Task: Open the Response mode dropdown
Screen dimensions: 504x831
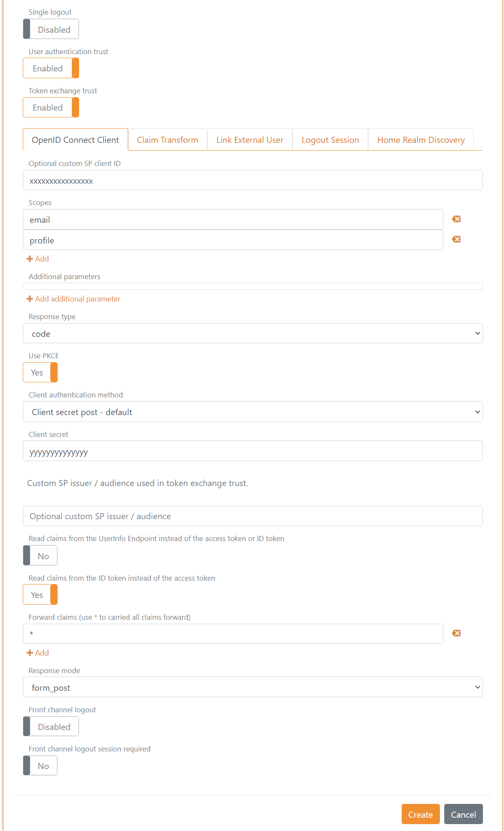Action: tap(252, 687)
